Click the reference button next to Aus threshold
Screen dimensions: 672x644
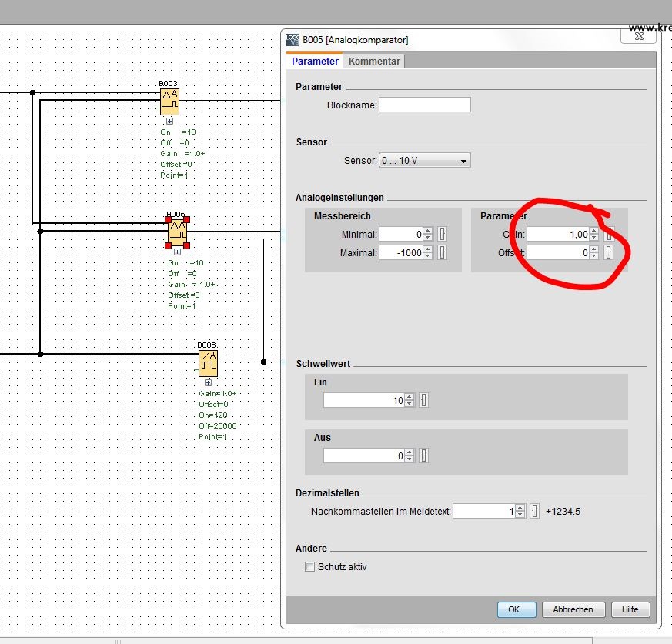(x=423, y=455)
